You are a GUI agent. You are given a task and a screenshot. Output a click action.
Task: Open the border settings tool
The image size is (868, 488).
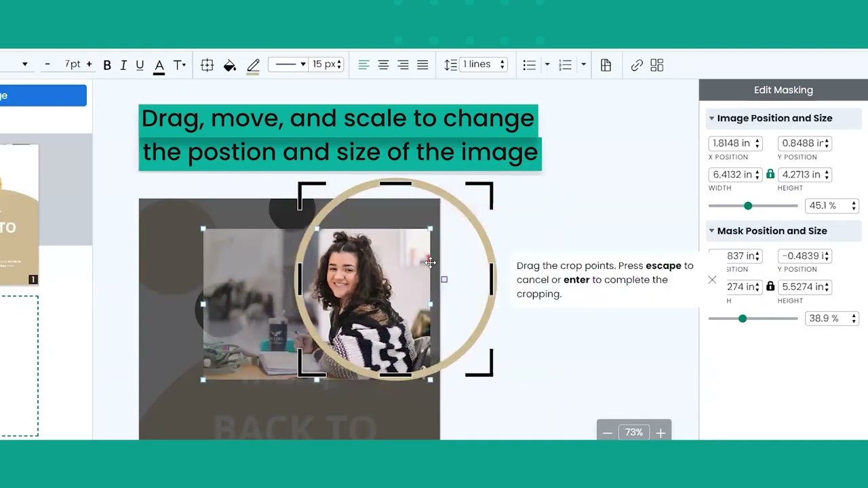208,65
